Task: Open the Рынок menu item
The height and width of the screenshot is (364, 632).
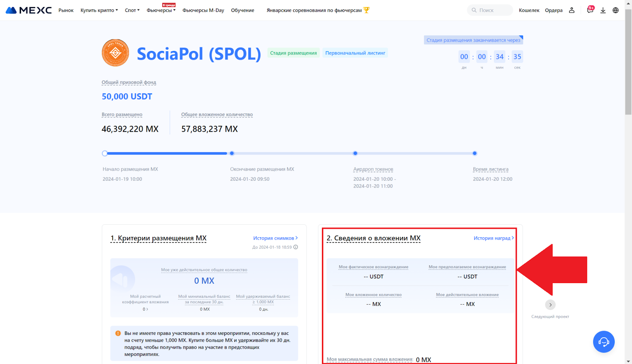Action: point(66,10)
